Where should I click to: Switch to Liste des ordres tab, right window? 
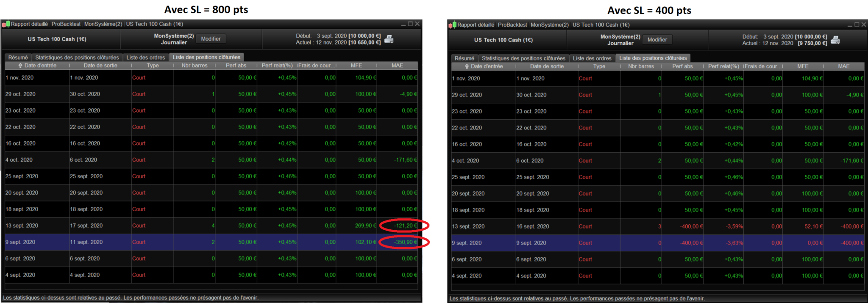592,58
